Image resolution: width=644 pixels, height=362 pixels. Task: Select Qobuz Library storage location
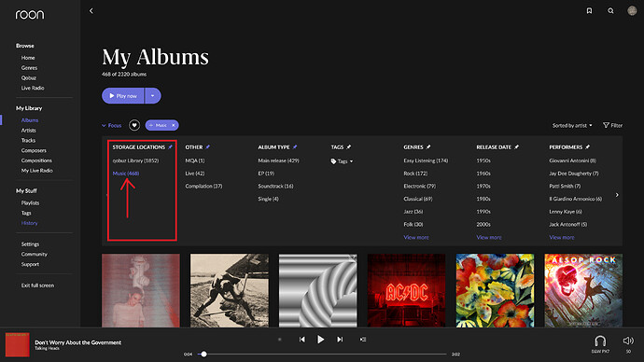(135, 160)
